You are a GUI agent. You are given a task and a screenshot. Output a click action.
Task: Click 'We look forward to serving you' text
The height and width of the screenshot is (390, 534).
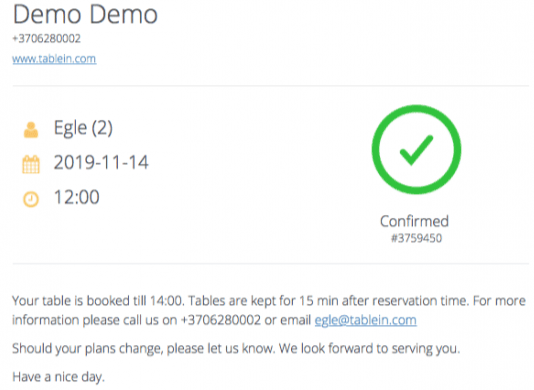pyautogui.click(x=370, y=349)
